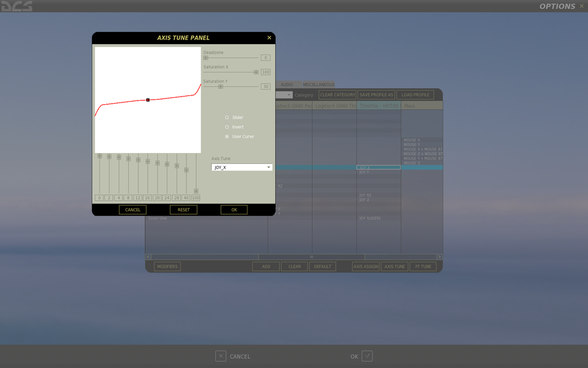588x368 pixels.
Task: Select the Throttle - HOTAS column header
Action: tap(379, 106)
